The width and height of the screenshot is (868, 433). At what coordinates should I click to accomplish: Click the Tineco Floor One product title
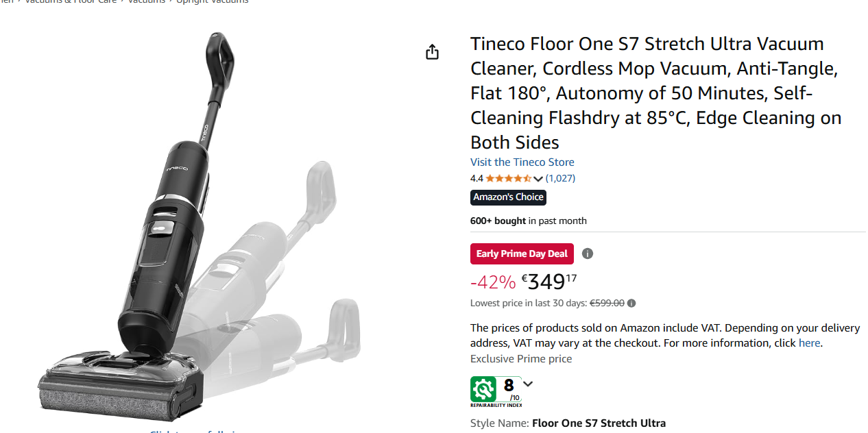tap(655, 93)
